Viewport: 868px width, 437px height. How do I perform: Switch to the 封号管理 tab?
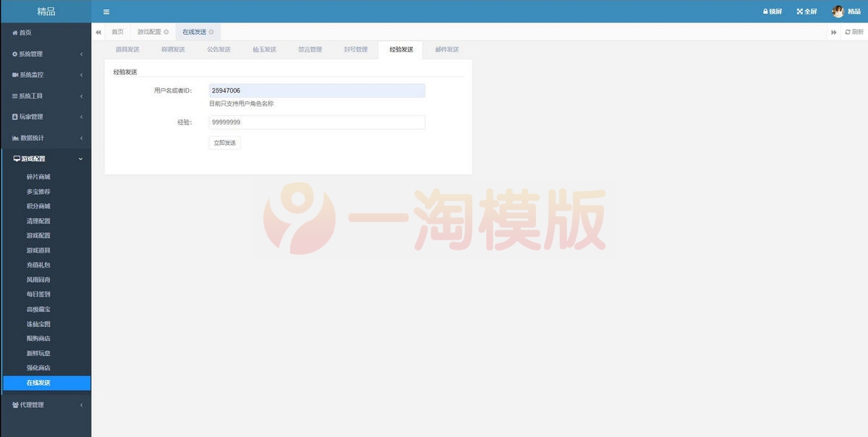click(x=355, y=49)
